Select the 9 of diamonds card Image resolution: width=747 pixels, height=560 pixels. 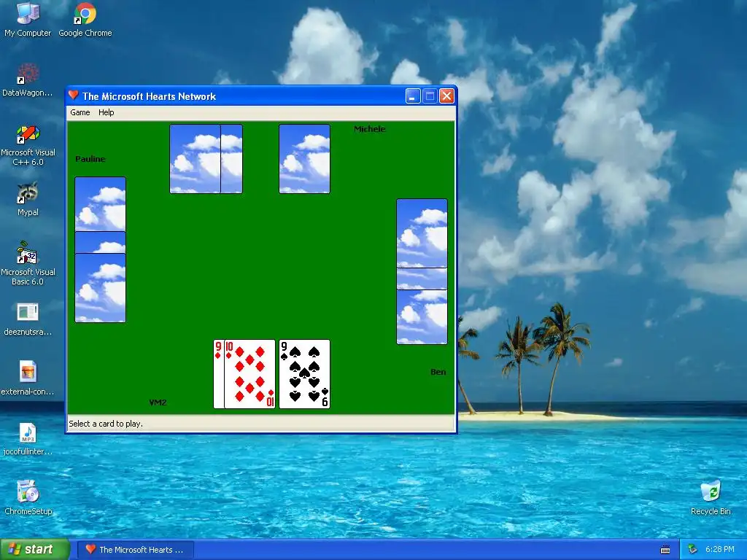(218, 374)
